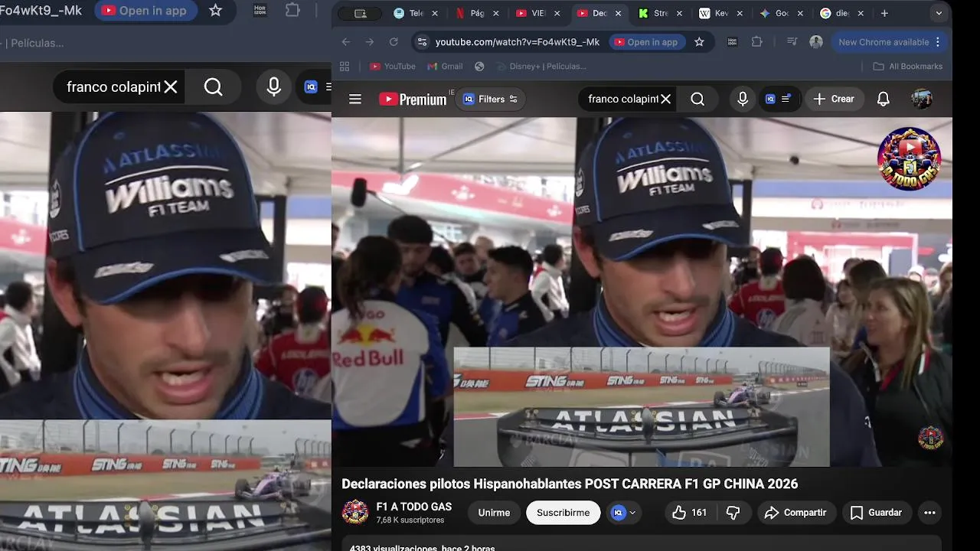The image size is (980, 551).
Task: Focus 'franco colapint' search field in Chrome window
Action: (622, 99)
